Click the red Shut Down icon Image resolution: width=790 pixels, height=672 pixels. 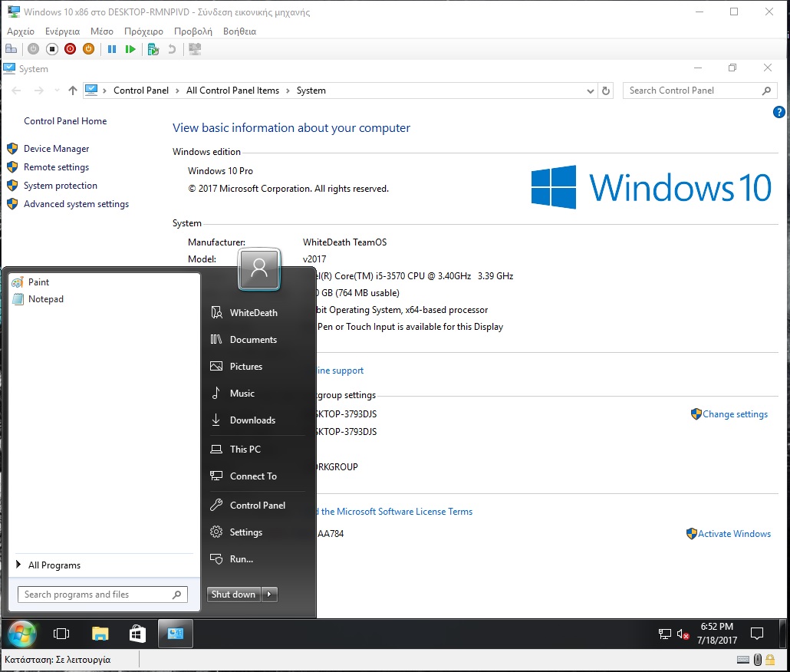(70, 49)
